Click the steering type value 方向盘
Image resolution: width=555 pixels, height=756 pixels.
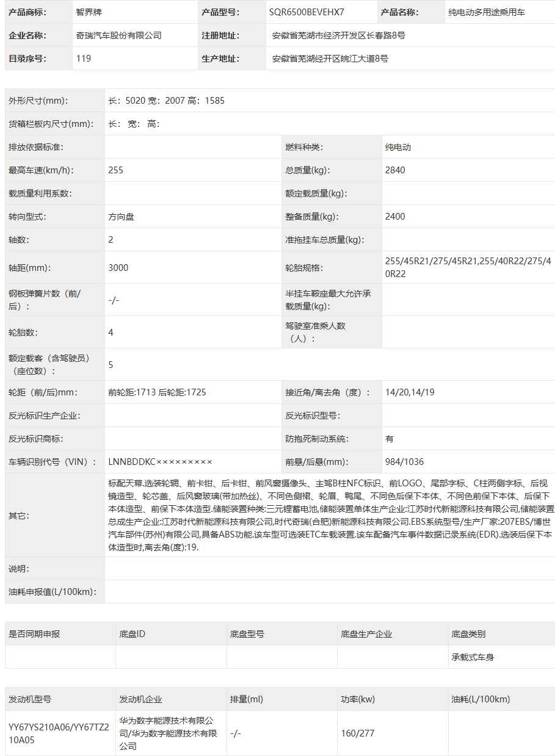121,217
